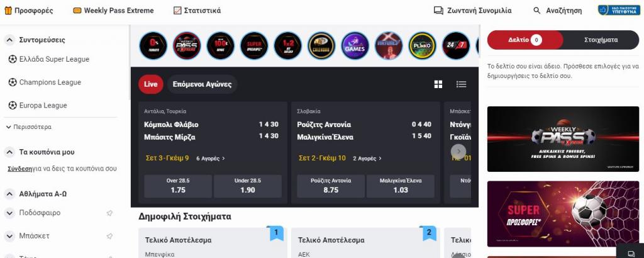The image size is (644, 258).
Task: Click the soccer ball icon beside Champions League
Action: tap(13, 82)
